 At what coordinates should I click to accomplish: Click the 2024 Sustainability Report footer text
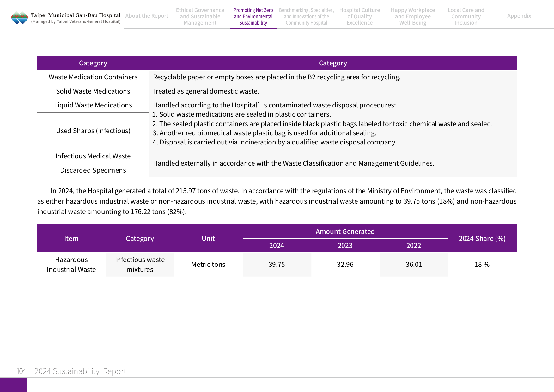(x=80, y=371)
